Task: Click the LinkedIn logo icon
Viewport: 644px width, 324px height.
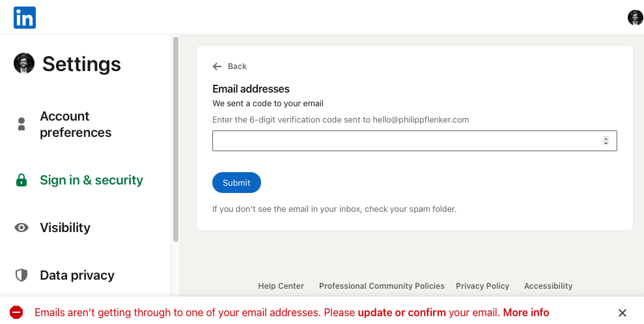Action: point(25,18)
